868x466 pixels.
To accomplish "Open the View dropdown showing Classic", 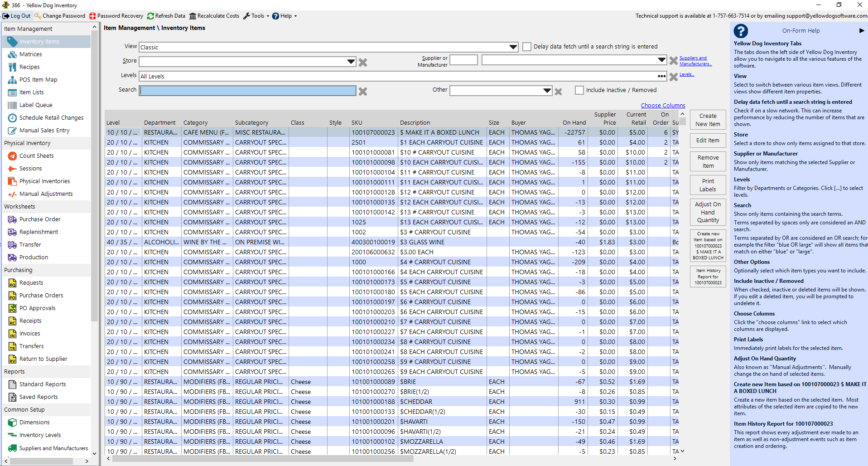I will coord(513,47).
